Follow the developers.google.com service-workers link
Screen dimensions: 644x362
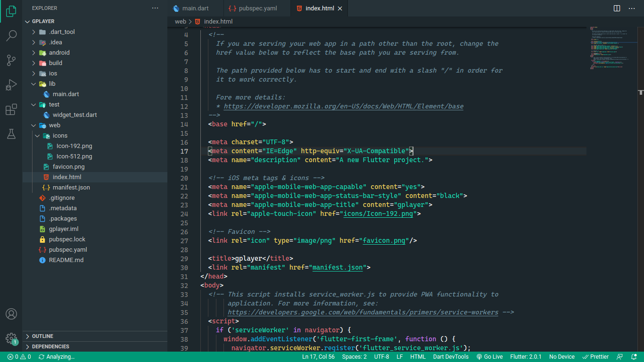click(363, 313)
